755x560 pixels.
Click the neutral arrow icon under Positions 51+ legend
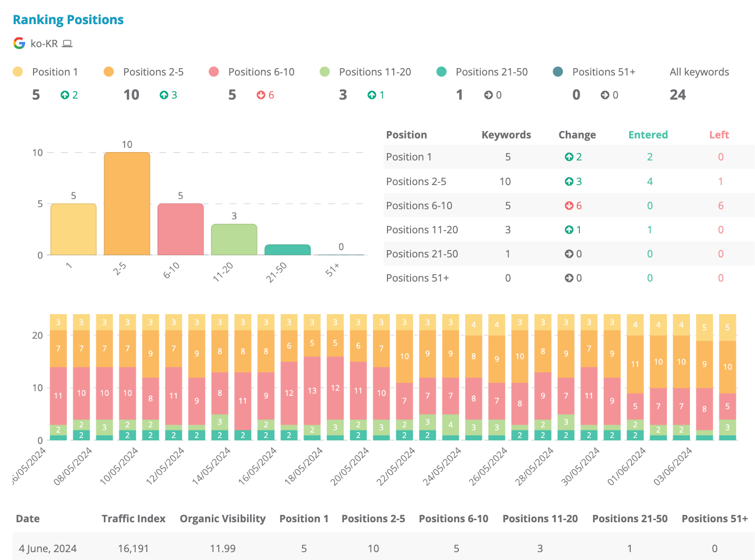click(605, 95)
